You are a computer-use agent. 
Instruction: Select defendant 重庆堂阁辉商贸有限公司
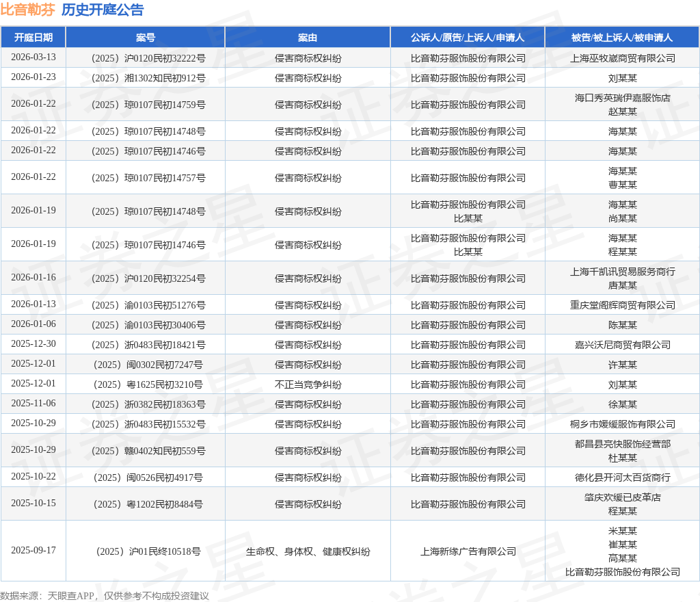(x=622, y=306)
